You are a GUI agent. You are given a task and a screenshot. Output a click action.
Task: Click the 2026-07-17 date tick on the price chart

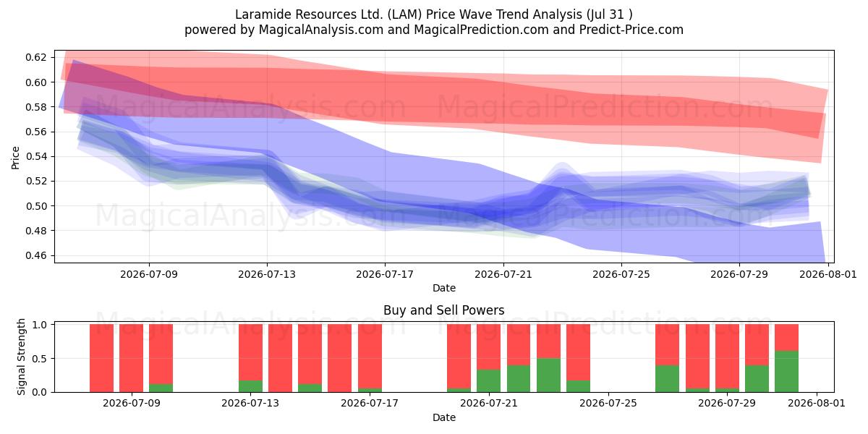[385, 273]
